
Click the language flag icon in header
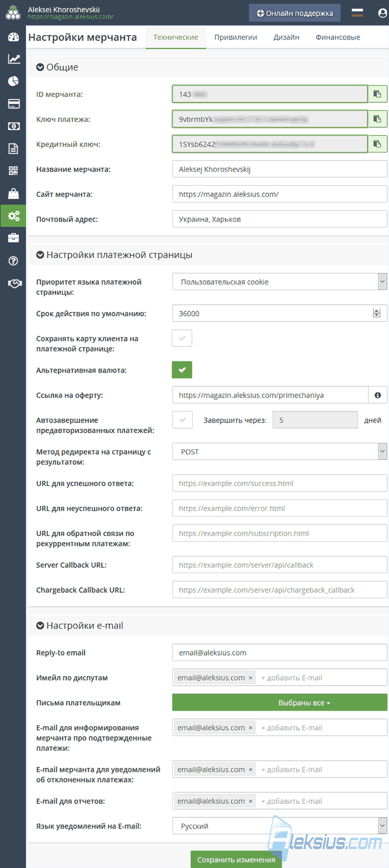pos(357,12)
